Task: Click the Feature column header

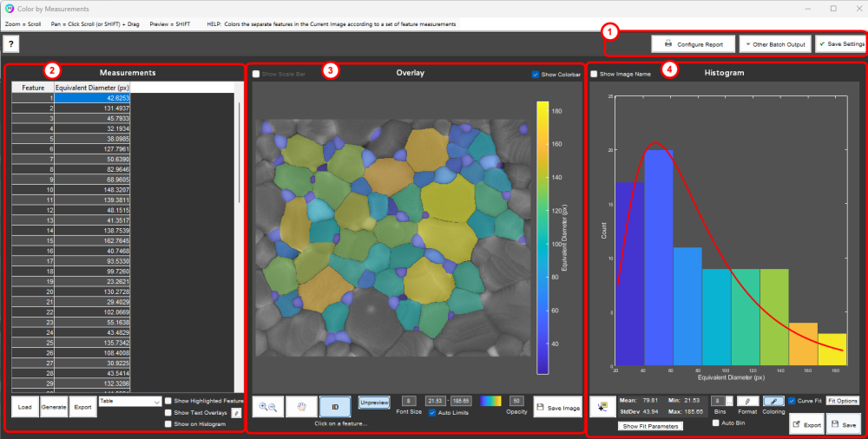Action: tap(33, 88)
